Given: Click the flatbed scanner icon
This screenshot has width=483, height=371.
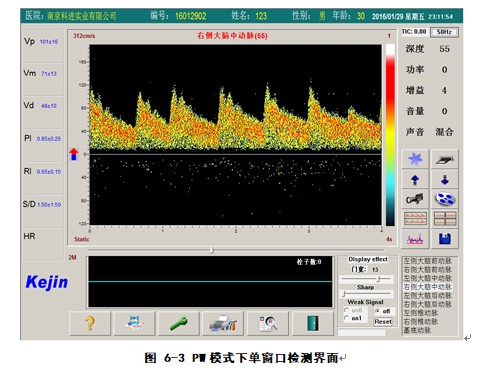Looking at the screenshot, I should pyautogui.click(x=445, y=159).
